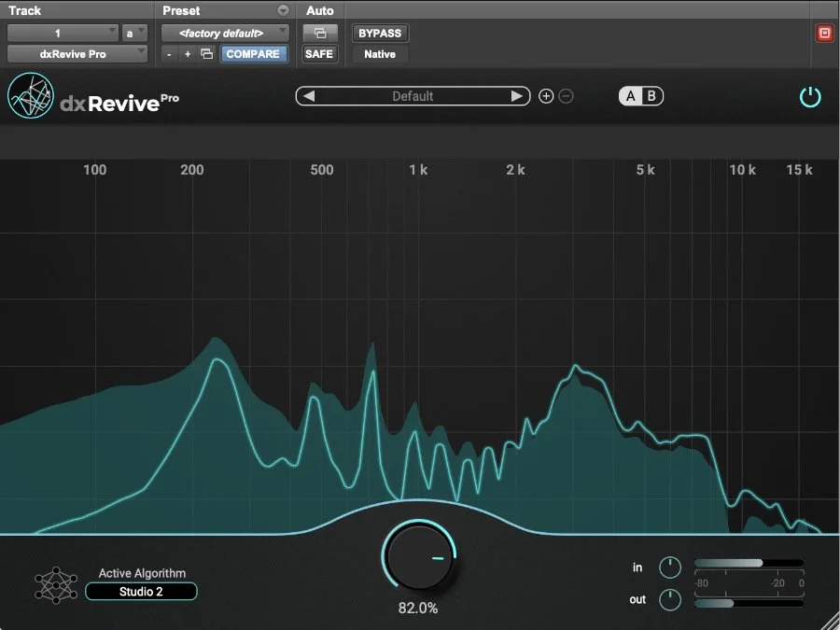Click the BYPASS button
The height and width of the screenshot is (630, 840).
pos(380,34)
